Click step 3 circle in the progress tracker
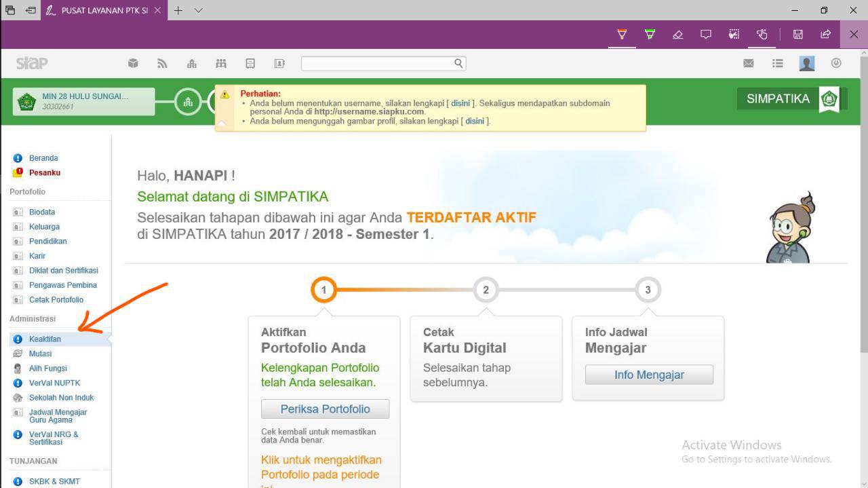Screen dimensions: 868x488 648,290
